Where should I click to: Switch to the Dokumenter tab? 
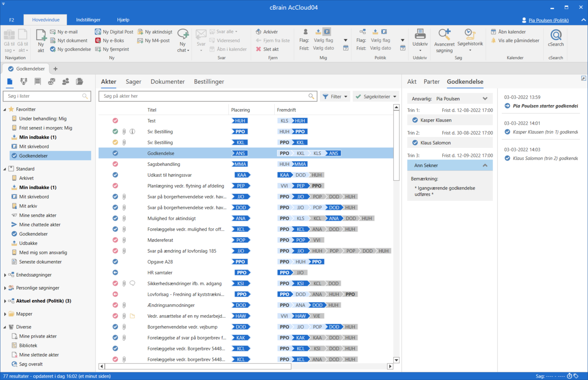(168, 82)
